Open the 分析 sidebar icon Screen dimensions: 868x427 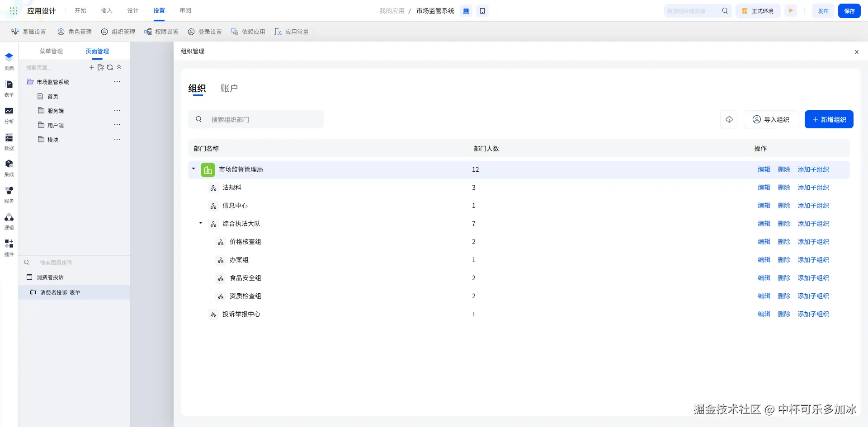[x=9, y=115]
